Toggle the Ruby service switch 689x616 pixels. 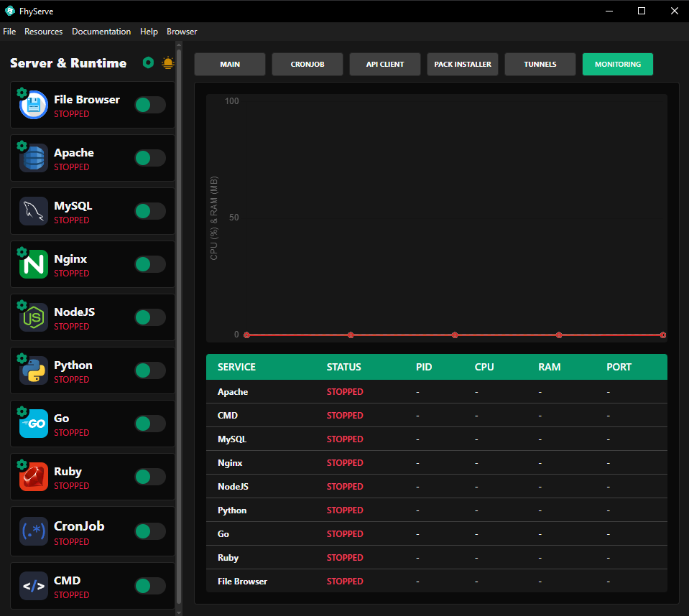coord(150,477)
